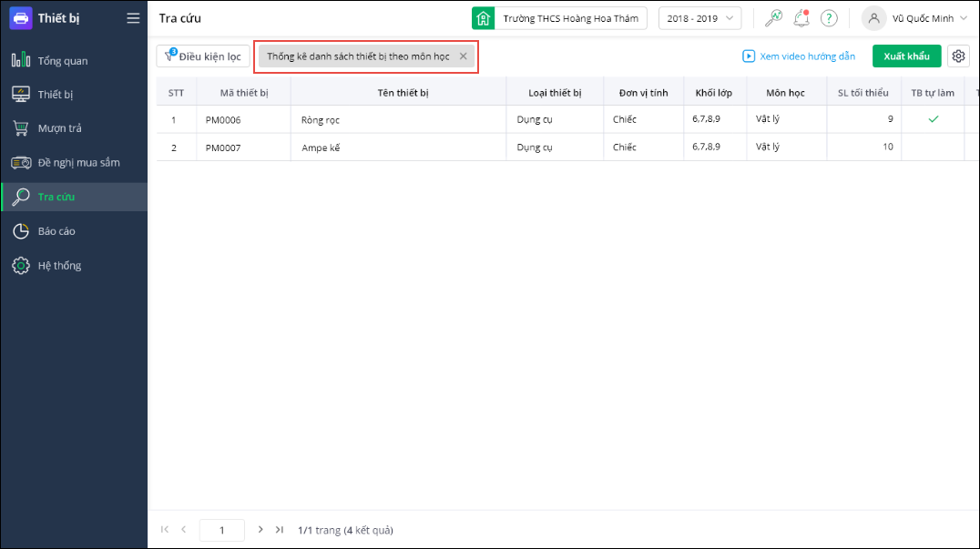Viewport: 980px width, 549px height.
Task: Open Báo cáo sidebar menu
Action: 74,231
